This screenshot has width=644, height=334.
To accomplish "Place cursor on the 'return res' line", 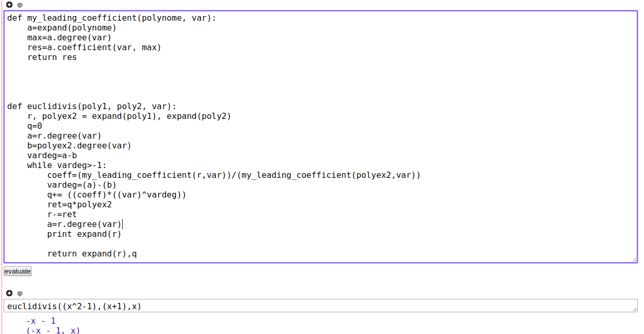I will pos(52,57).
